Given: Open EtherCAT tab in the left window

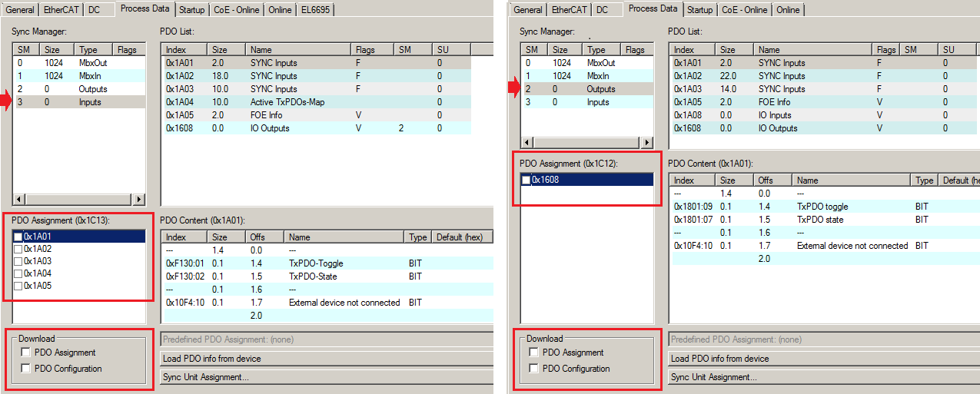Looking at the screenshot, I should pos(60,10).
